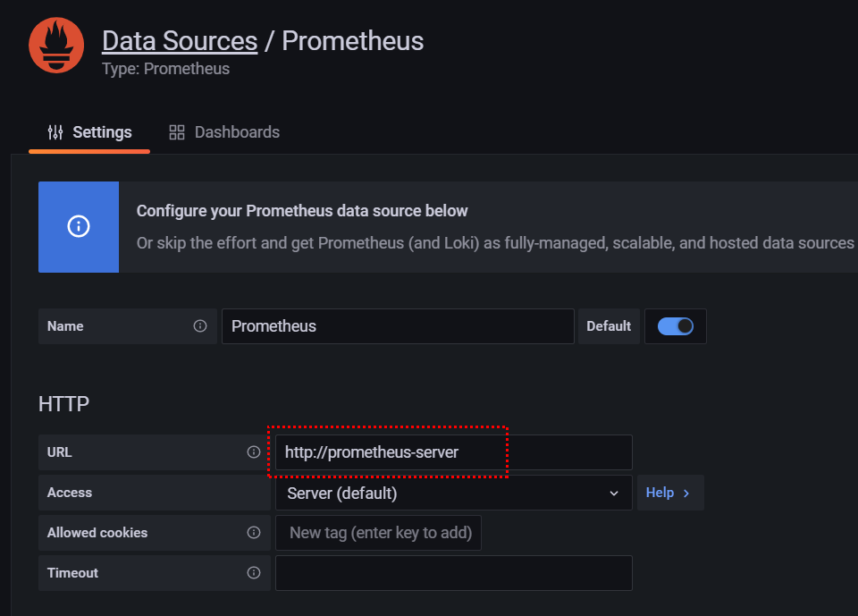858x616 pixels.
Task: Expand the Access Help section
Action: tap(669, 493)
